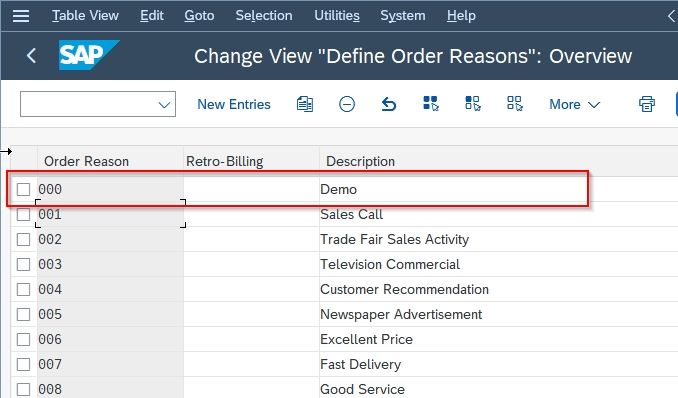Click the collapse chevron at top right

[672, 16]
